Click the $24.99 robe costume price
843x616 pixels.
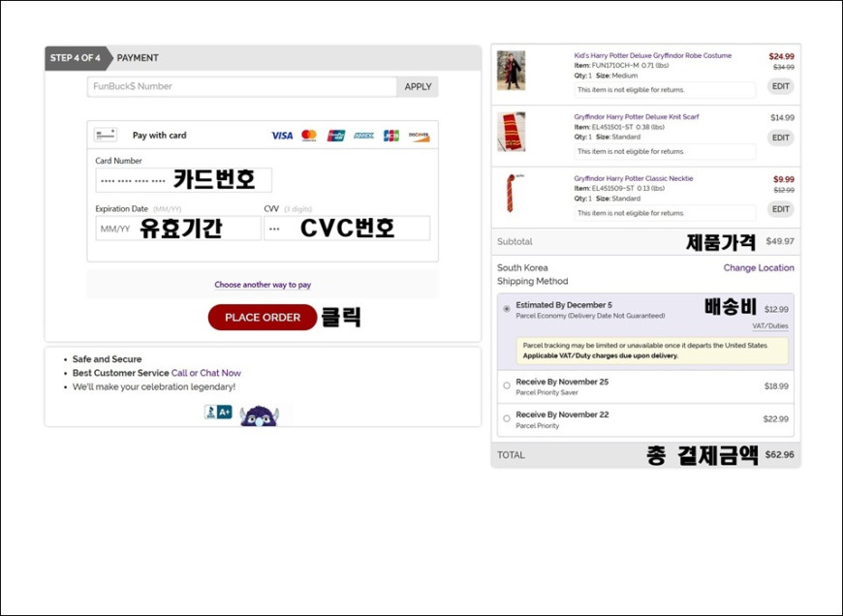point(781,56)
